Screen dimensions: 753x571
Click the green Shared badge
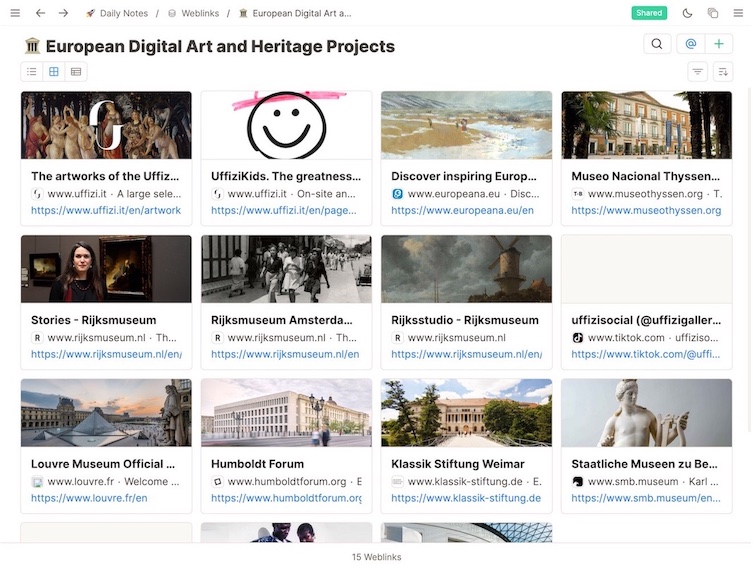pos(649,13)
